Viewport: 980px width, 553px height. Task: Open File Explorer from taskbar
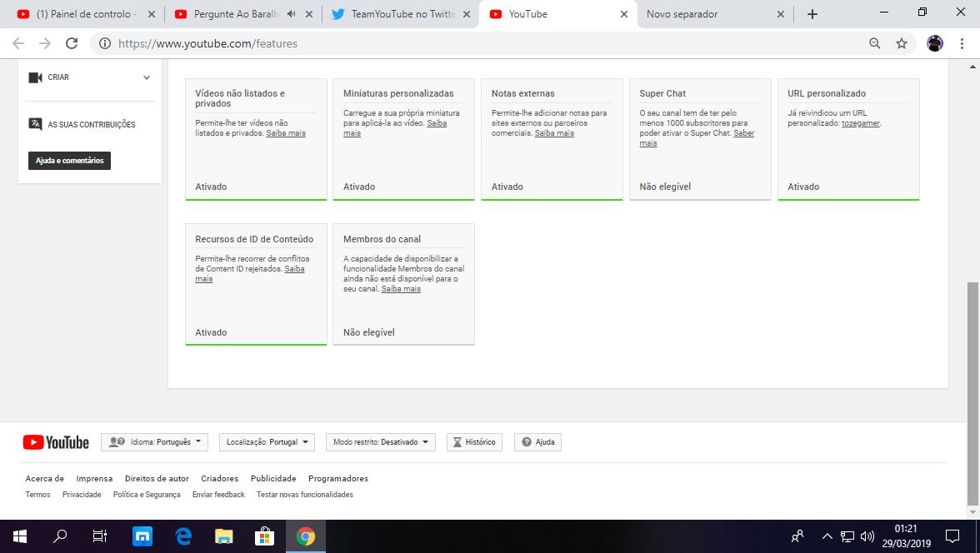(223, 536)
